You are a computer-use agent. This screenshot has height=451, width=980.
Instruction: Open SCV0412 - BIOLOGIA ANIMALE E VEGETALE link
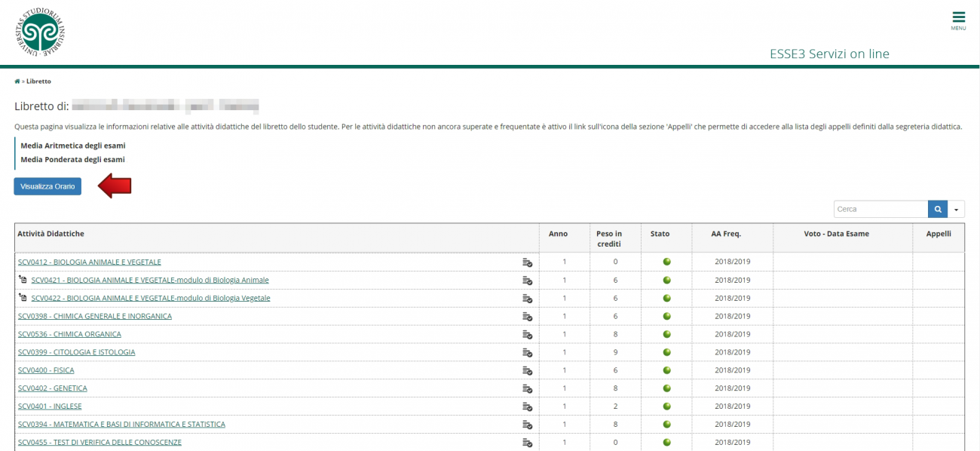pyautogui.click(x=90, y=262)
